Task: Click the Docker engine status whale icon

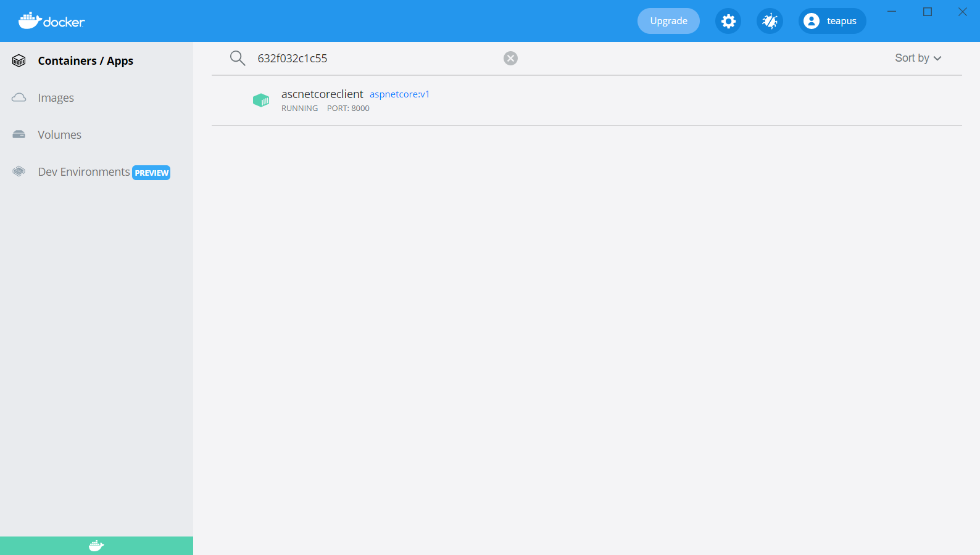Action: pos(96,546)
